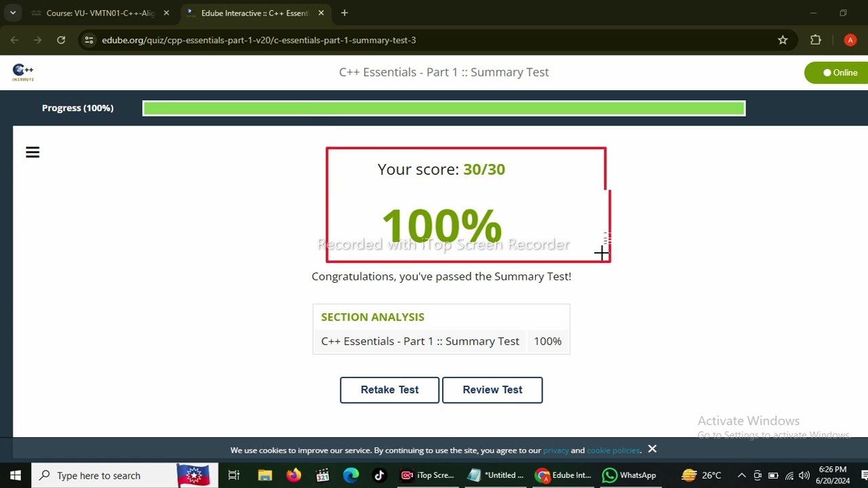Open WhatsApp from the taskbar
Viewport: 868px width, 488px height.
tap(630, 475)
